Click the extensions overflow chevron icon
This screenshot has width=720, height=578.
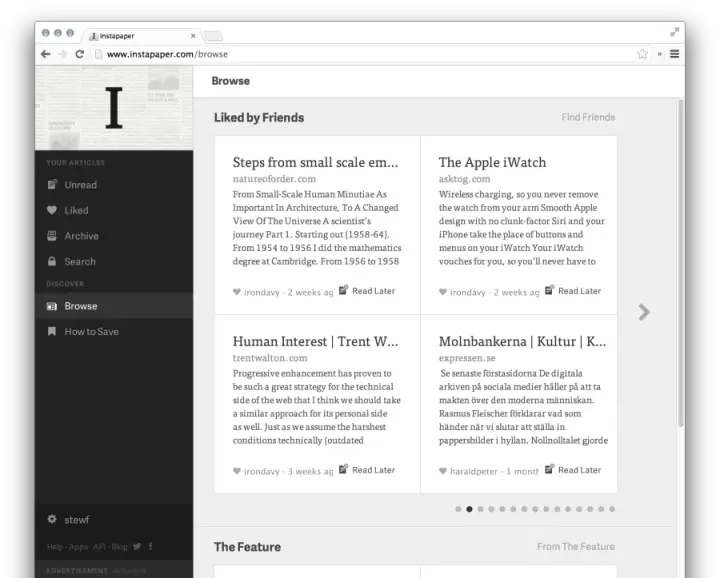click(660, 54)
